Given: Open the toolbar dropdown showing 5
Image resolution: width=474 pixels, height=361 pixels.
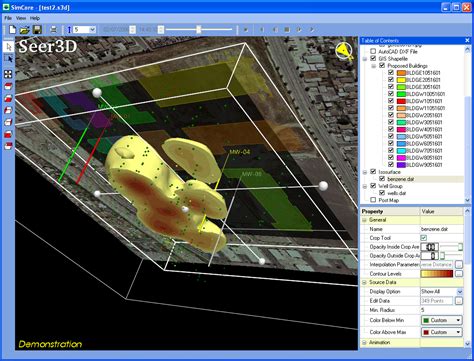Looking at the screenshot, I should pos(92,30).
